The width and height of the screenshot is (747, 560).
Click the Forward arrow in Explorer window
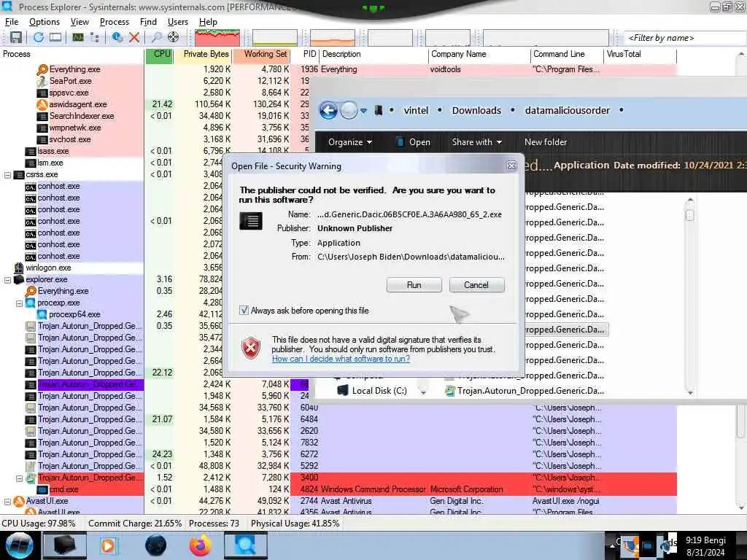[x=349, y=111]
